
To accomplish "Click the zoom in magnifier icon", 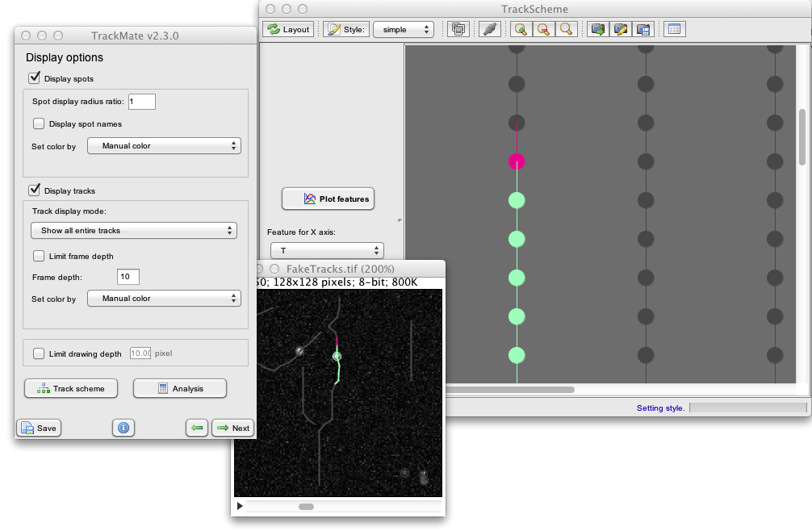I will [521, 30].
